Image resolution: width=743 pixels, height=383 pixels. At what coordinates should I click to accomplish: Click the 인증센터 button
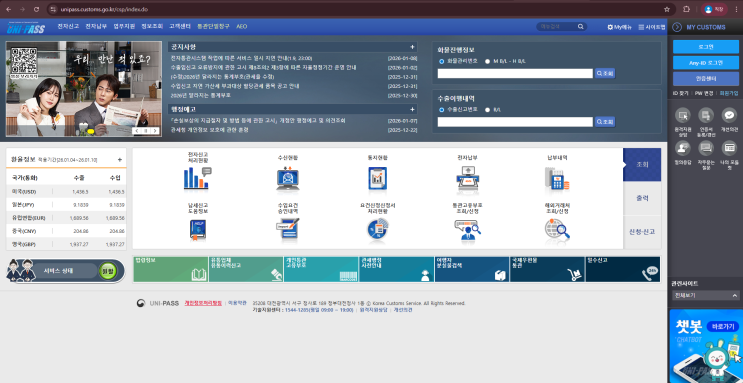(x=706, y=79)
